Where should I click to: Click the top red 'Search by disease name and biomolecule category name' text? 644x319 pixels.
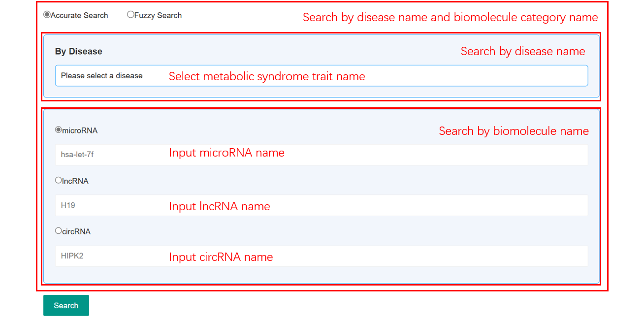click(450, 18)
